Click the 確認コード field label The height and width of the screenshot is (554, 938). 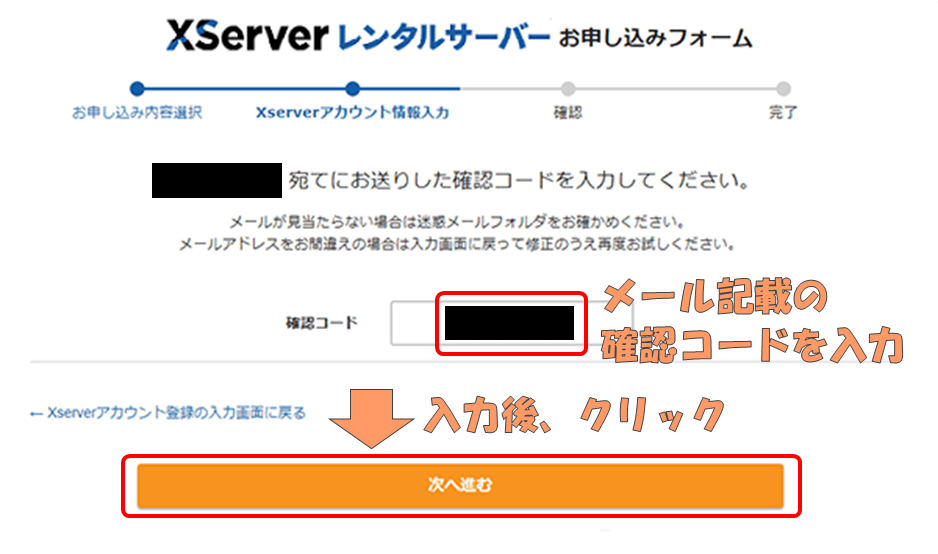321,323
